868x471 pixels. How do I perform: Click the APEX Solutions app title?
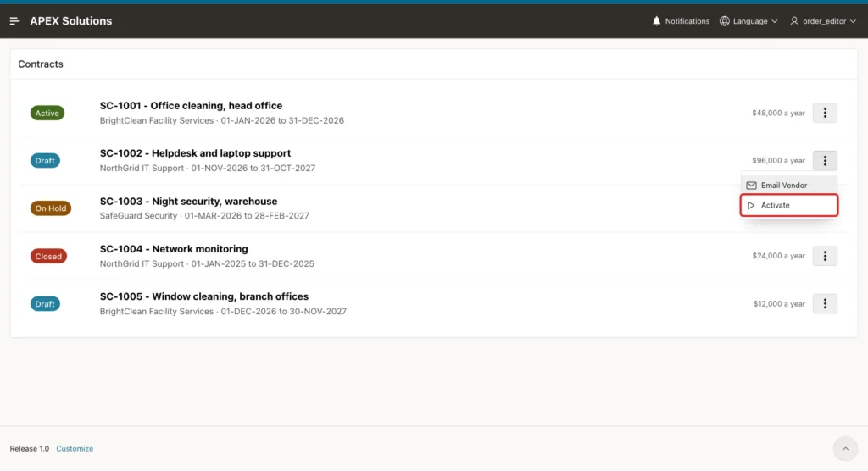coord(71,21)
